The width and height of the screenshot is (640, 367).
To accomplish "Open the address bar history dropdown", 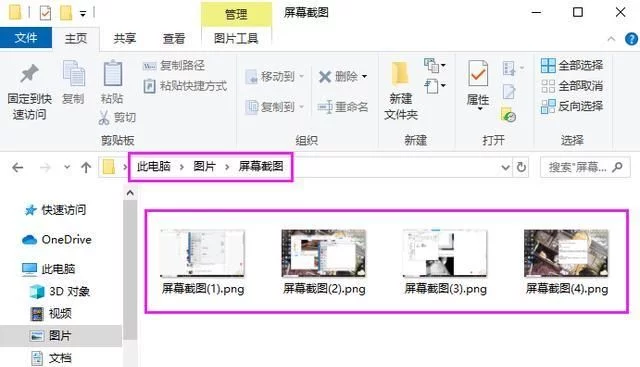I will click(505, 167).
